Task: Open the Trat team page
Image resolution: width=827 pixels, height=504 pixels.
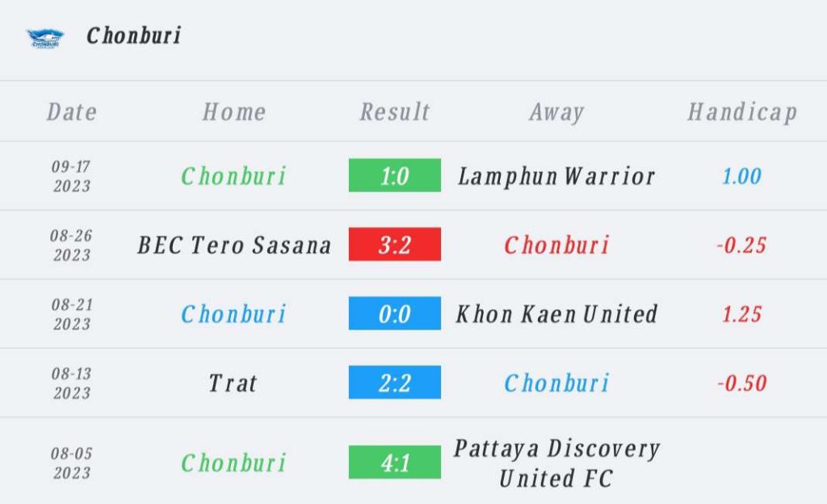Action: [233, 384]
